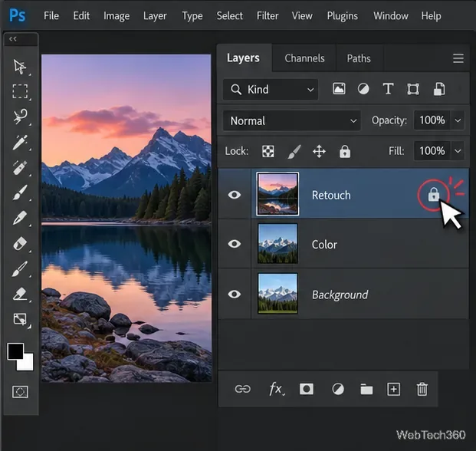Select the Rectangular Marquee tool
This screenshot has width=476, height=451.
click(x=20, y=91)
